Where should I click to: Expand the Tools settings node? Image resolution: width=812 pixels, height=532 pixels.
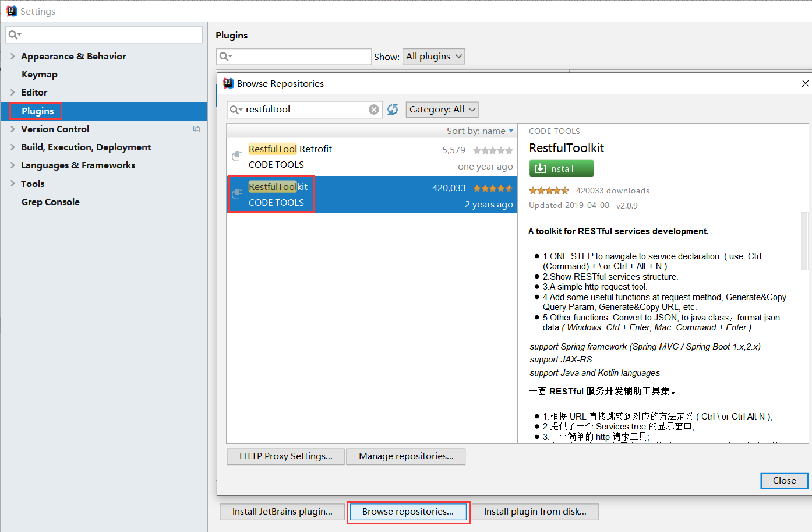click(13, 184)
